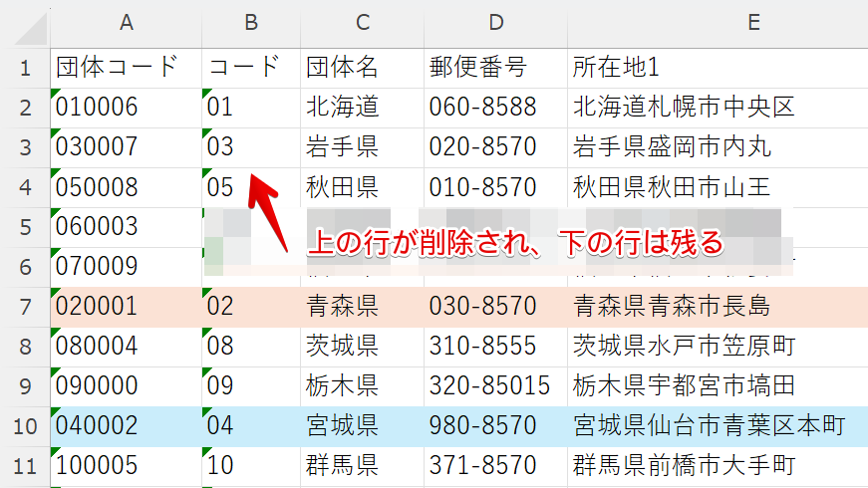Image resolution: width=868 pixels, height=488 pixels.
Task: Select row 2 header
Action: click(x=25, y=109)
